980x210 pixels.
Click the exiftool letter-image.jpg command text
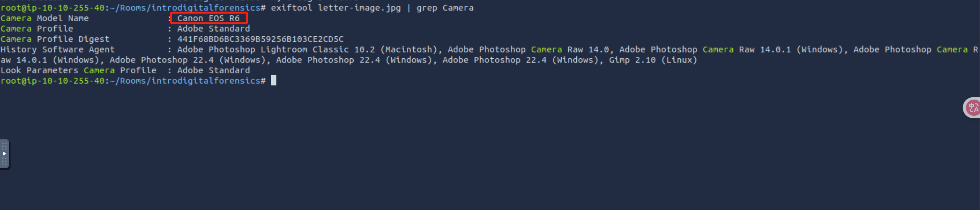click(336, 8)
